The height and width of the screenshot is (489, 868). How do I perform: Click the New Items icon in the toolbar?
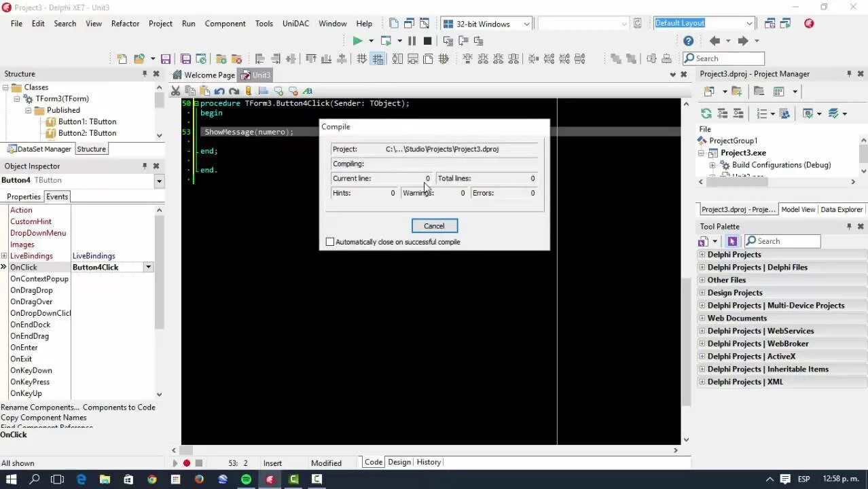(x=122, y=59)
